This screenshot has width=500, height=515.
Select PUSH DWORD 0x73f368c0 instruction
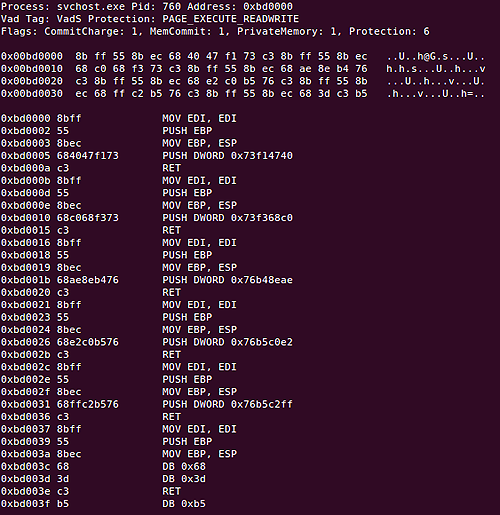point(227,218)
